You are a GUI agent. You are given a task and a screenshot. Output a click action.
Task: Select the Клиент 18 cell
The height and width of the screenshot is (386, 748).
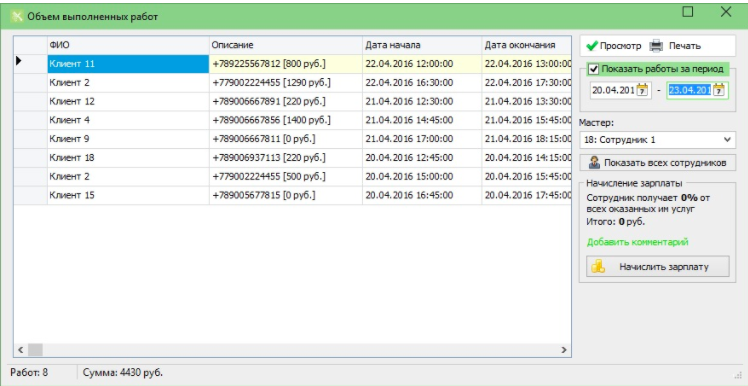[128, 157]
